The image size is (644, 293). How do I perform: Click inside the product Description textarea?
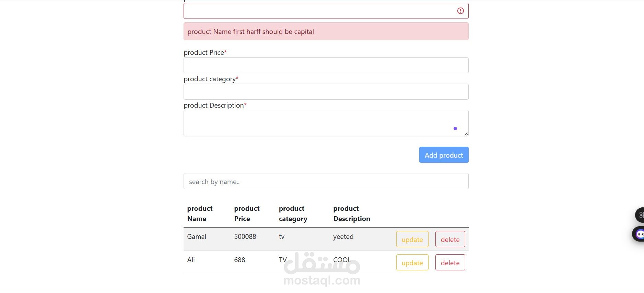tap(326, 123)
